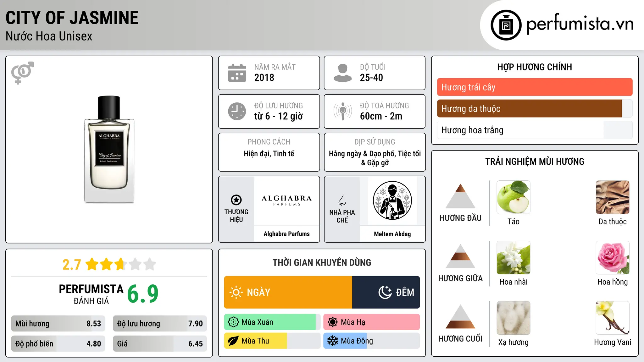
Task: Click the Độ lưu hương score 7.90
Action: 196,324
